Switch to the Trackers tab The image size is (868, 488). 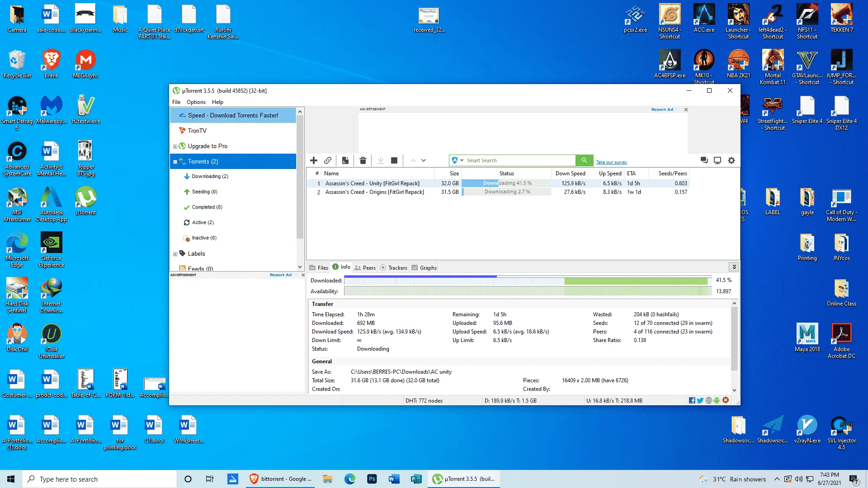tap(393, 267)
